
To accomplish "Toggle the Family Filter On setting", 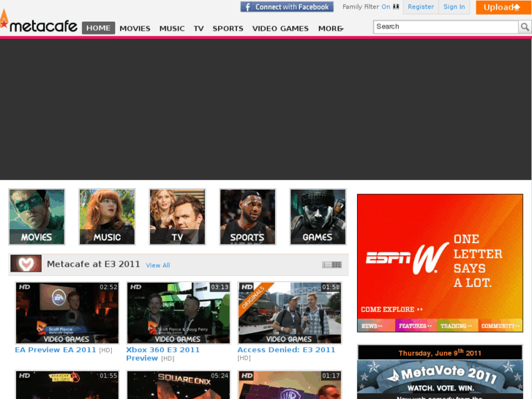I will [386, 7].
